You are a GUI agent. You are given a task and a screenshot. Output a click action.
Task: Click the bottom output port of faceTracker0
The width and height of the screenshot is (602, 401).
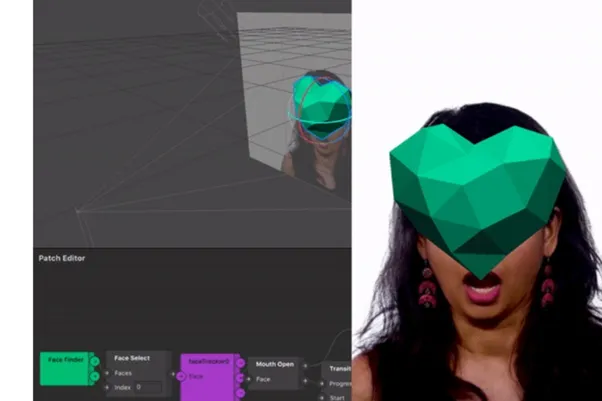click(240, 393)
